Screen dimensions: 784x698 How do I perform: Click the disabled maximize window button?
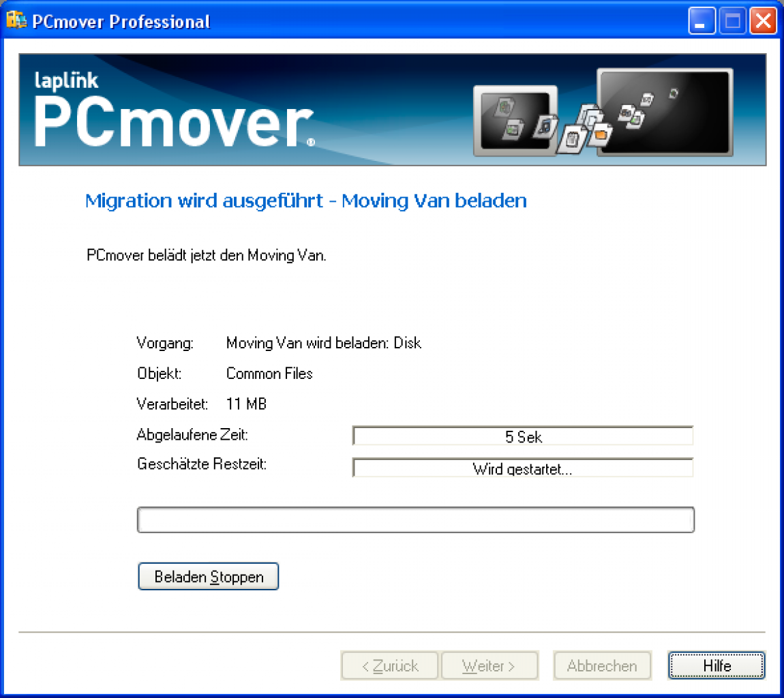[x=732, y=21]
